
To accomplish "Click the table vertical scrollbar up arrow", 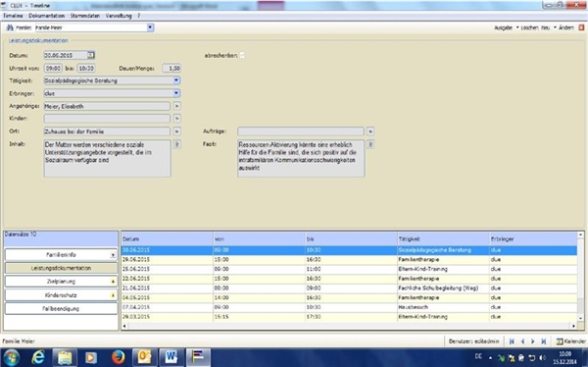I will pyautogui.click(x=580, y=235).
